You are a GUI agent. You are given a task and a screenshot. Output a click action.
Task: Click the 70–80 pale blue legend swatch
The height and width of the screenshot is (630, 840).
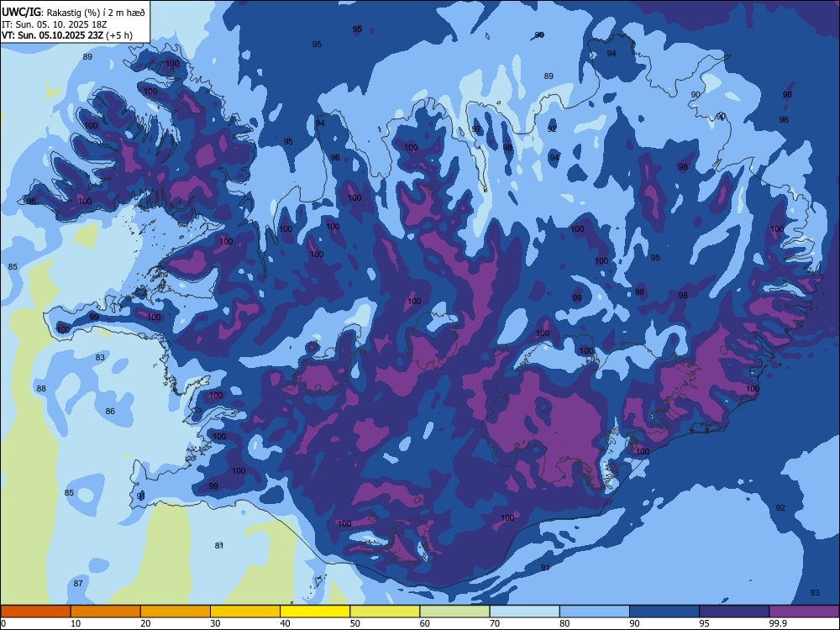click(x=525, y=612)
